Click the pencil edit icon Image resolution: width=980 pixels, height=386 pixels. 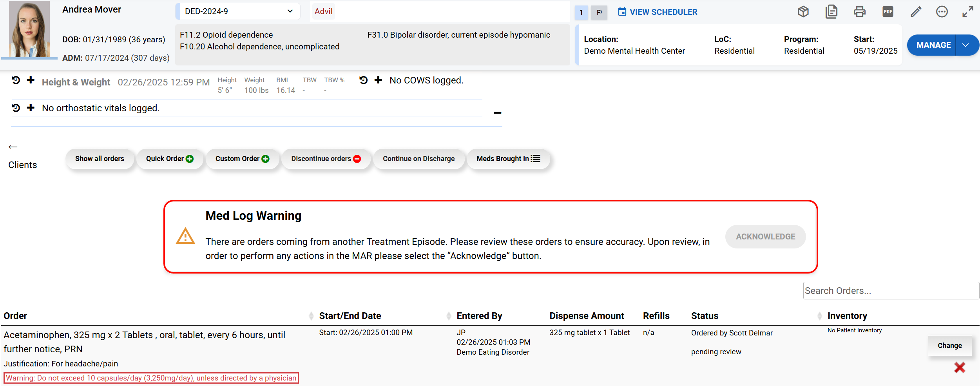(916, 12)
